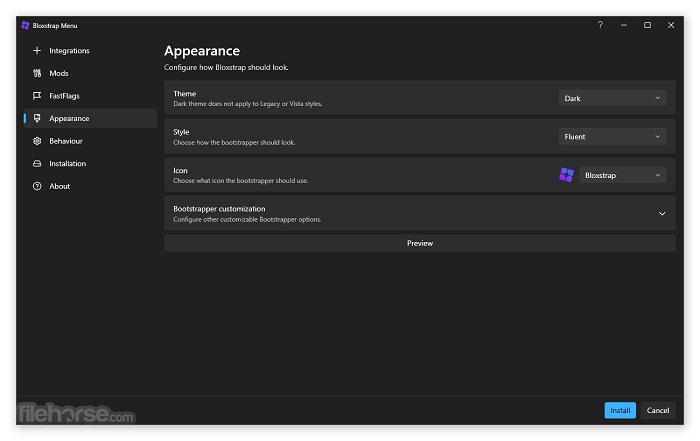Screen dimensions: 700x441
Task: Open the Style dropdown showing Fluent
Action: tap(612, 136)
